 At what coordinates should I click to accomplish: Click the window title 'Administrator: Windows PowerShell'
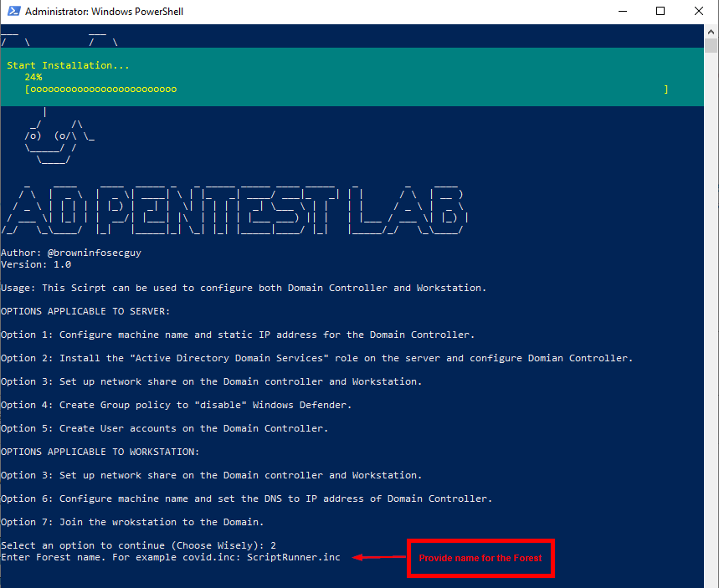click(104, 12)
